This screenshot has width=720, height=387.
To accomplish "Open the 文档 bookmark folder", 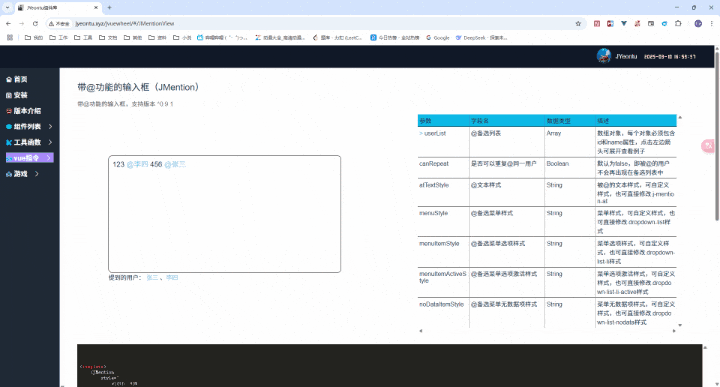I will [x=108, y=38].
